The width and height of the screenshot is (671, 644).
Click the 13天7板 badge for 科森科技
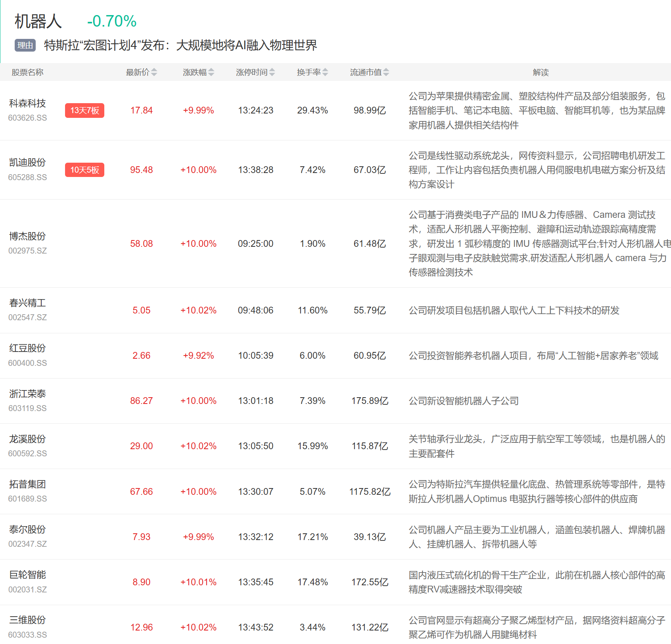pyautogui.click(x=84, y=110)
